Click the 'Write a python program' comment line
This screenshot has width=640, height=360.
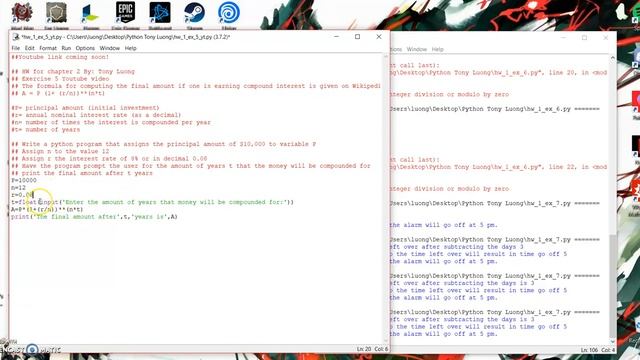click(x=163, y=144)
